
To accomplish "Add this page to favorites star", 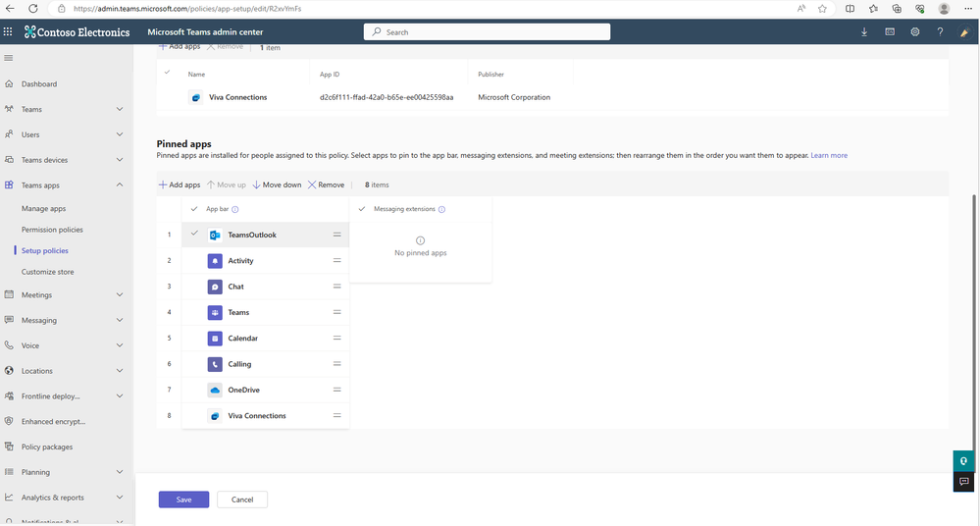I will (x=822, y=9).
